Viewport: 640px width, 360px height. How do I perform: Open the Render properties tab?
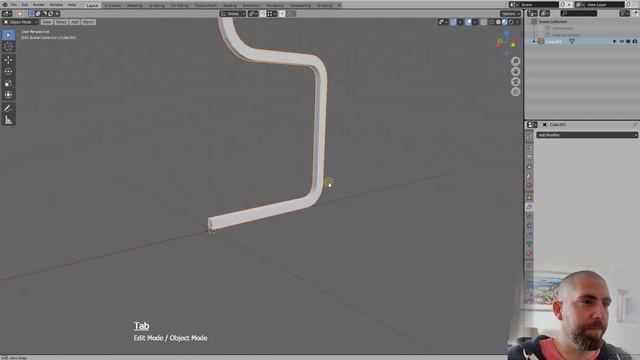pos(529,148)
